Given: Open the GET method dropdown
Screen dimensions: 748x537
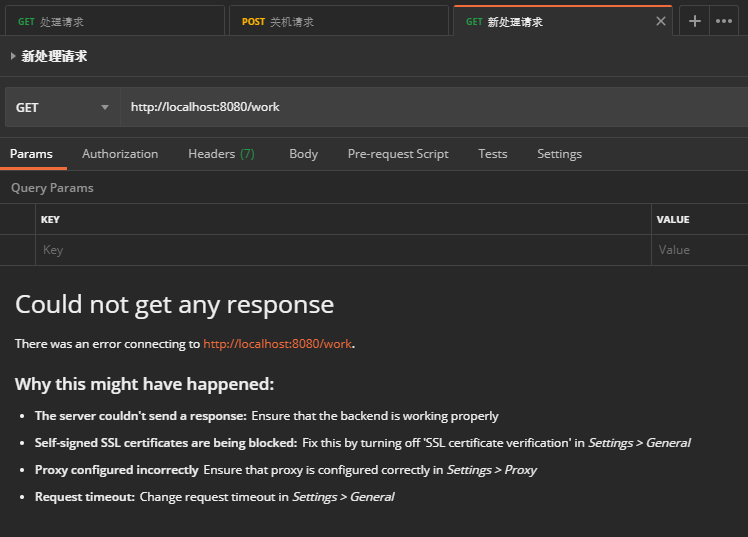Looking at the screenshot, I should click(x=62, y=107).
